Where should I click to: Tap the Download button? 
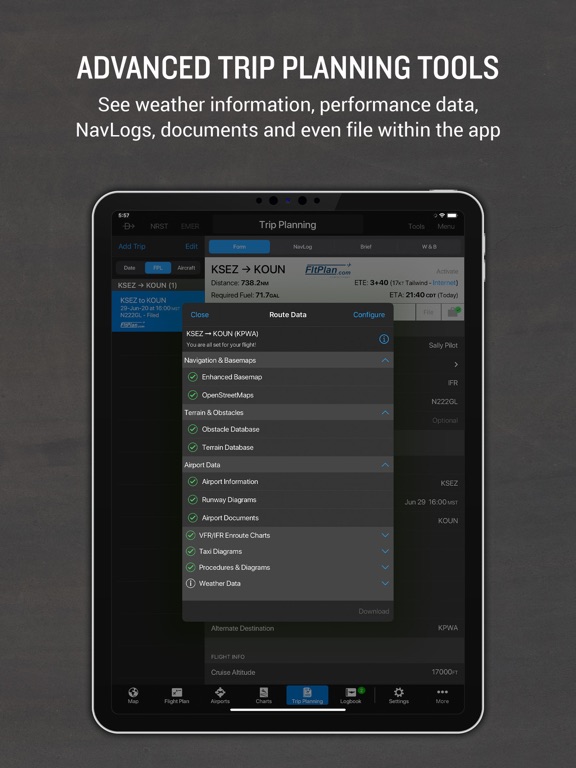pos(374,611)
